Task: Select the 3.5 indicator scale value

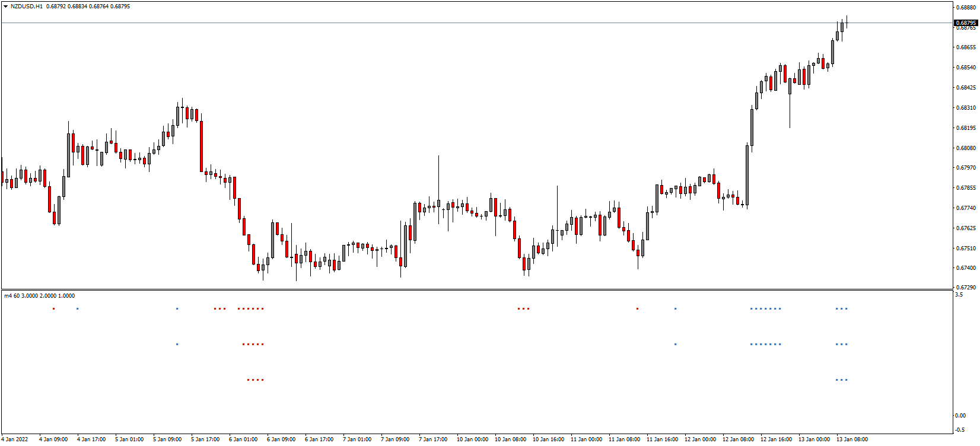Action: [959, 294]
